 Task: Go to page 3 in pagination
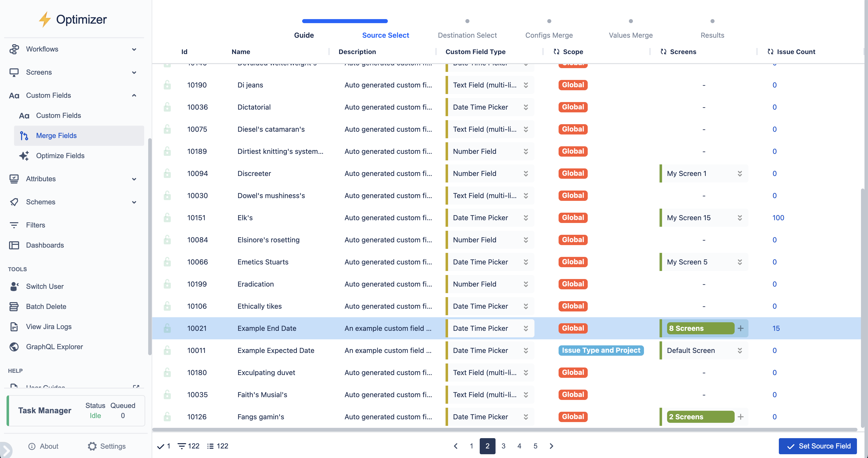(503, 446)
